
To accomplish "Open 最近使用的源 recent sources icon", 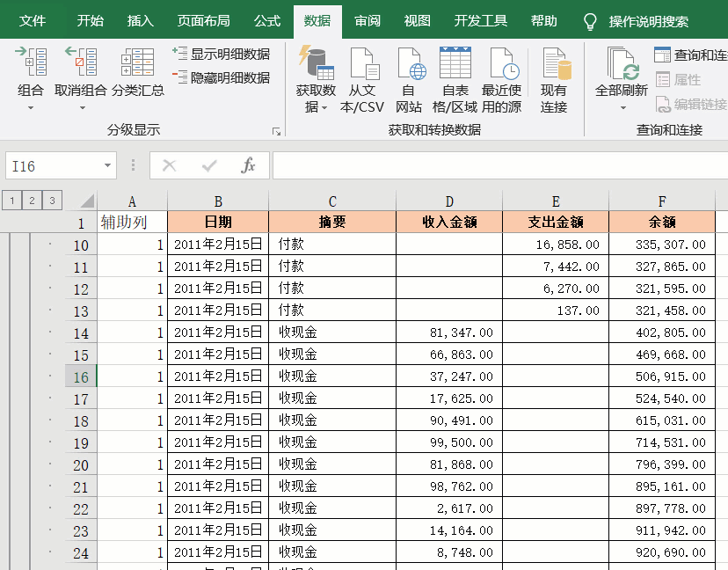I will pos(505,63).
